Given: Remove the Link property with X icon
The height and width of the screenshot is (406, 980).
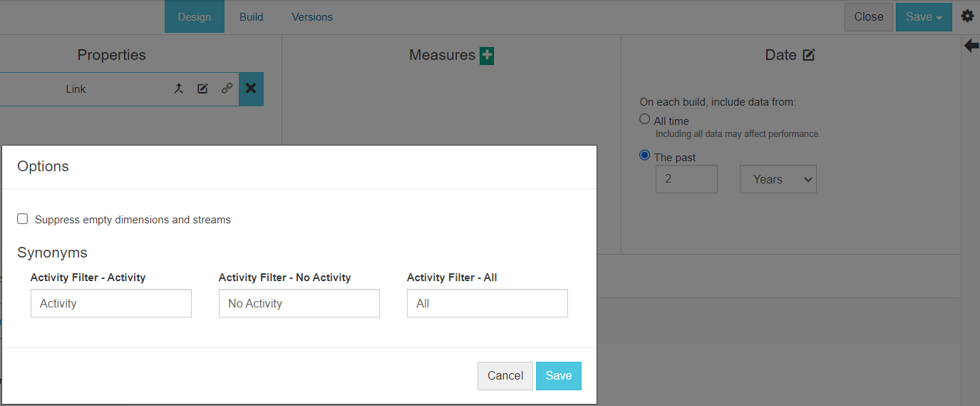Looking at the screenshot, I should [251, 89].
